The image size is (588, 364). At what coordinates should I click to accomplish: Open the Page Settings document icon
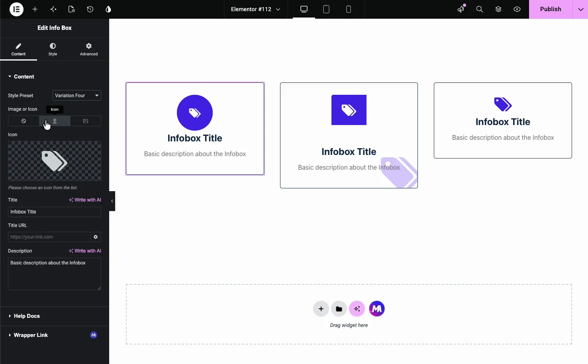(x=72, y=9)
